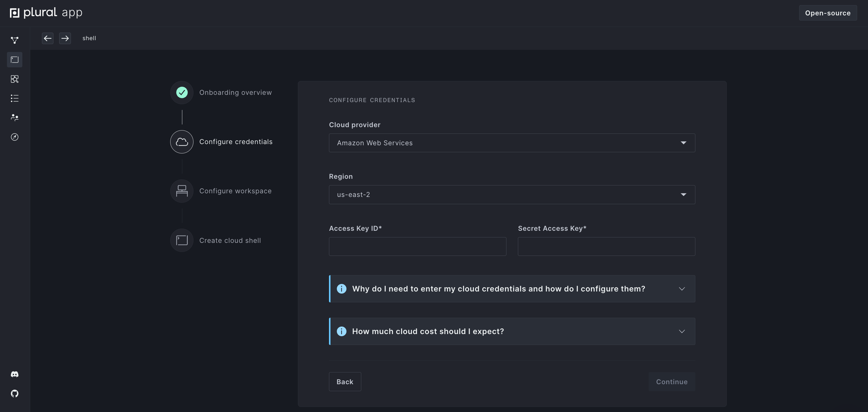Click the Access Key ID input field
This screenshot has height=412, width=868.
pos(417,246)
